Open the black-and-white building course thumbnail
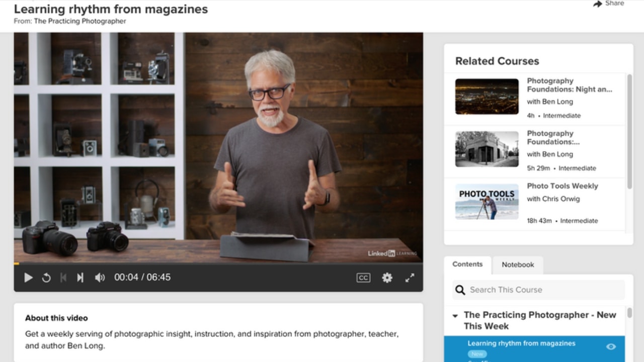This screenshot has height=362, width=644. coord(487,149)
